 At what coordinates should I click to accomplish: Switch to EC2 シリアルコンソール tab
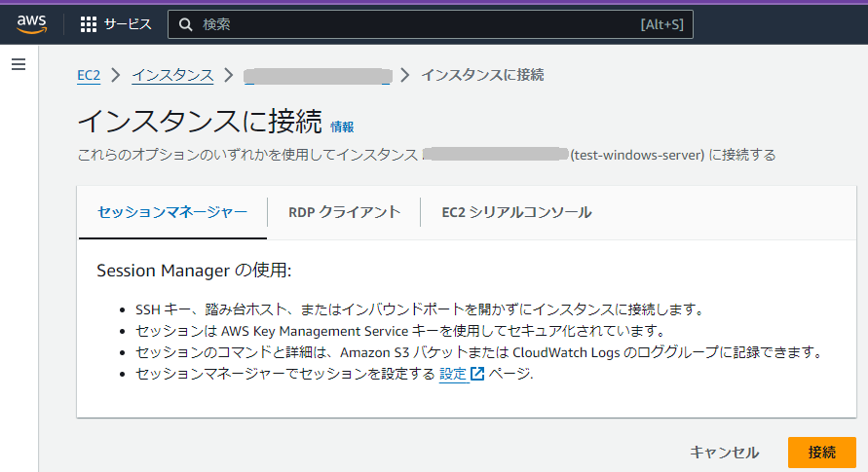click(516, 212)
